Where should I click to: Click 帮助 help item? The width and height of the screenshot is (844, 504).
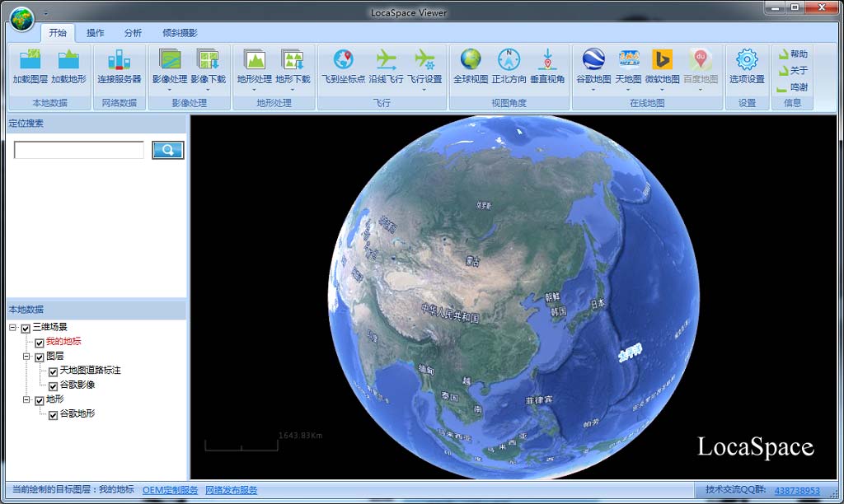[x=792, y=54]
